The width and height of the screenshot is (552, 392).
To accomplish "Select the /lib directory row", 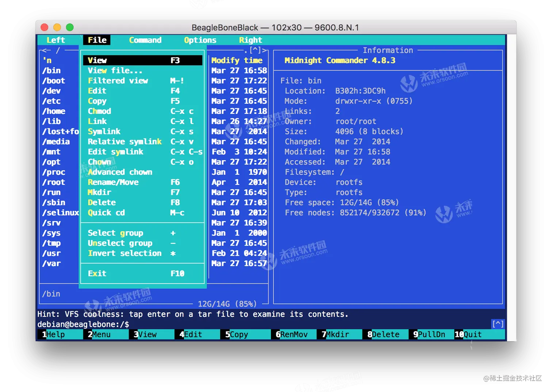I will [x=51, y=121].
